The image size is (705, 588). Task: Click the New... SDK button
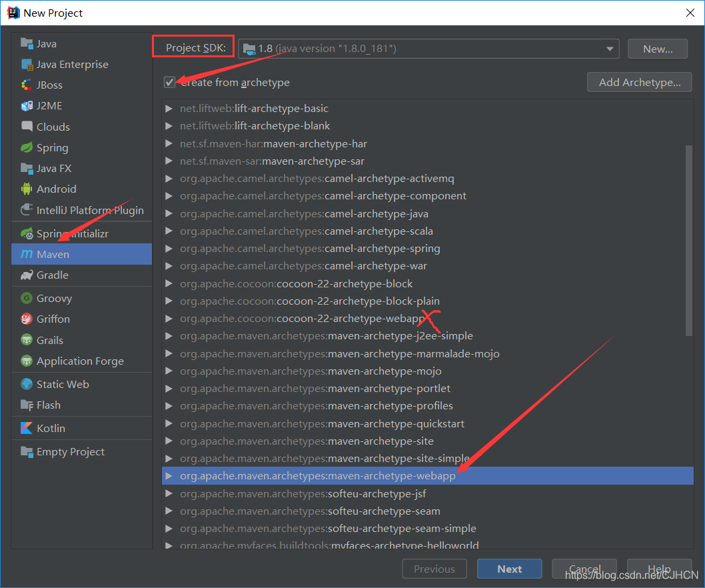coord(658,49)
